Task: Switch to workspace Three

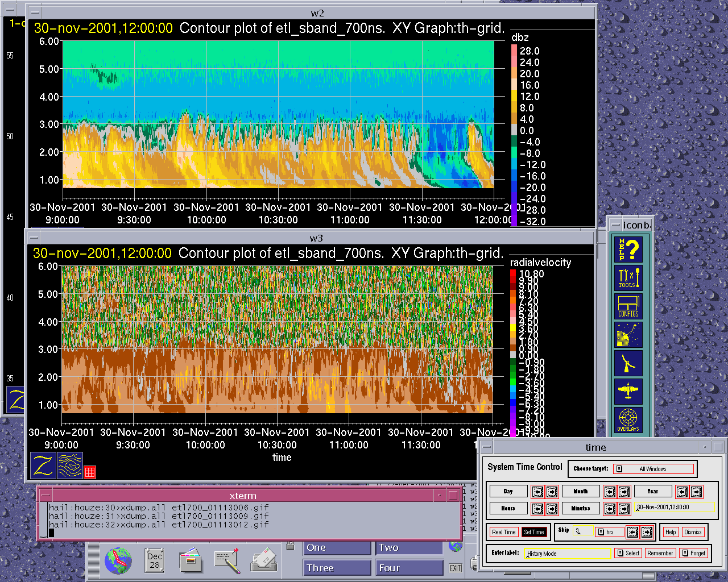Action: pyautogui.click(x=337, y=568)
